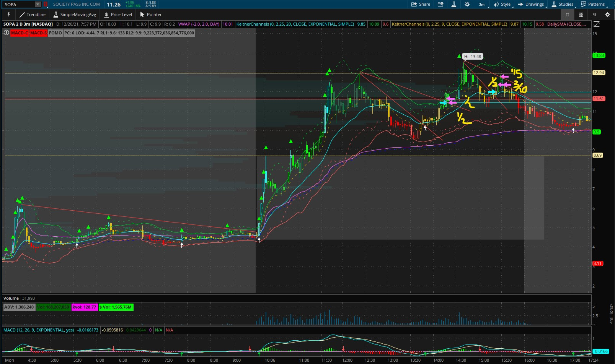This screenshot has width=615, height=364.
Task: Open the flask icon next to Share
Action: point(454,4)
